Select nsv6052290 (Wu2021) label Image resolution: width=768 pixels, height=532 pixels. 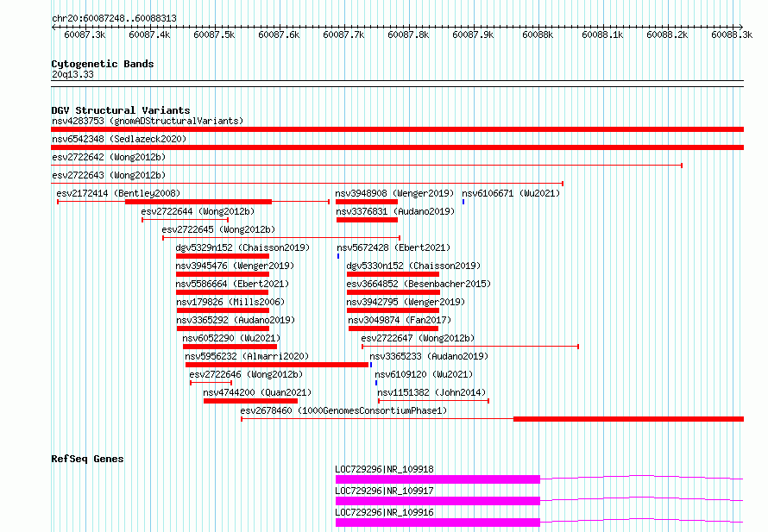pos(231,338)
